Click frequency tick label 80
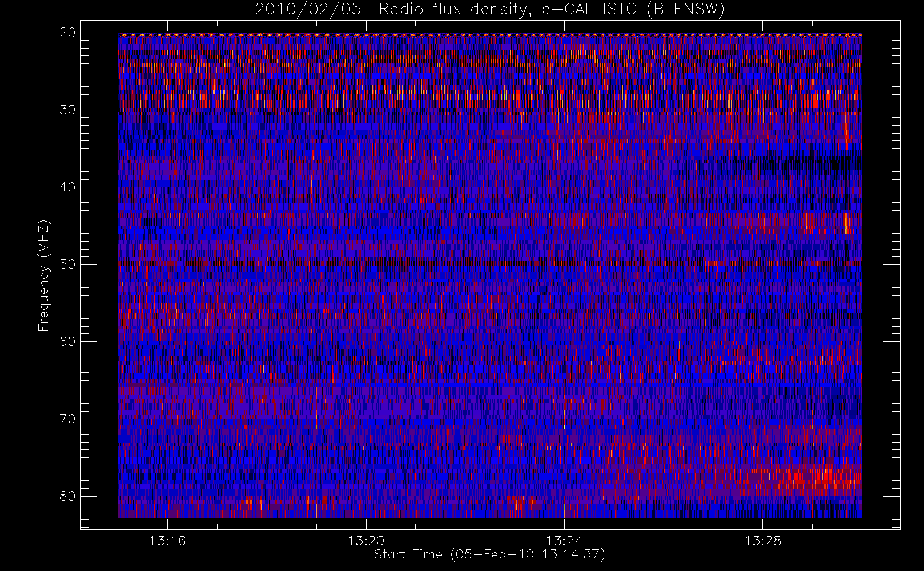Screen dimensions: 924x571 tap(67, 496)
